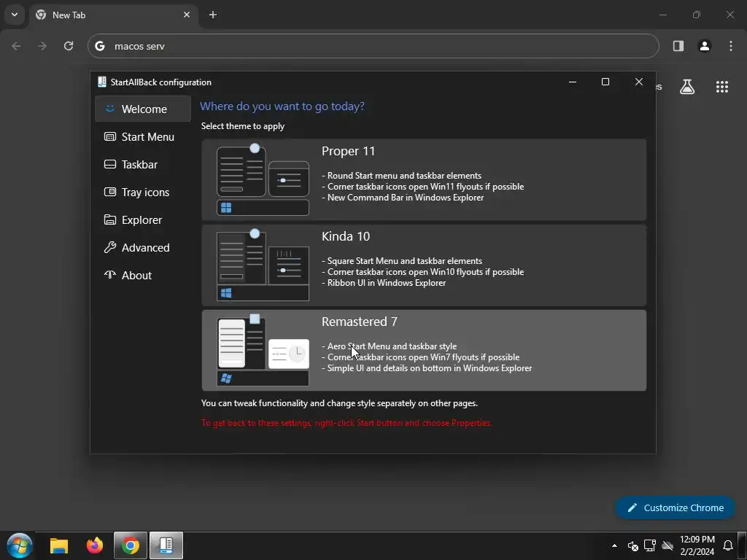The image size is (747, 560).
Task: Close the New Tab tab
Action: (187, 15)
